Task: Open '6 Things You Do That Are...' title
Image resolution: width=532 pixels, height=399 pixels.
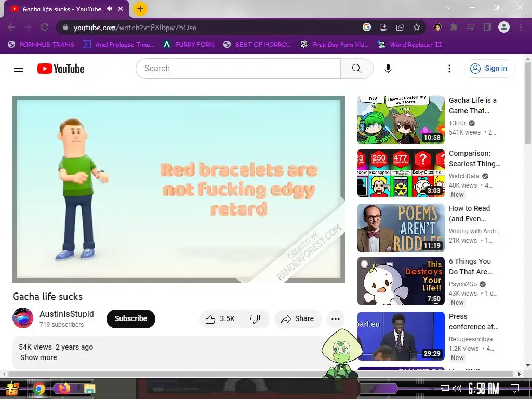Action: [470, 267]
